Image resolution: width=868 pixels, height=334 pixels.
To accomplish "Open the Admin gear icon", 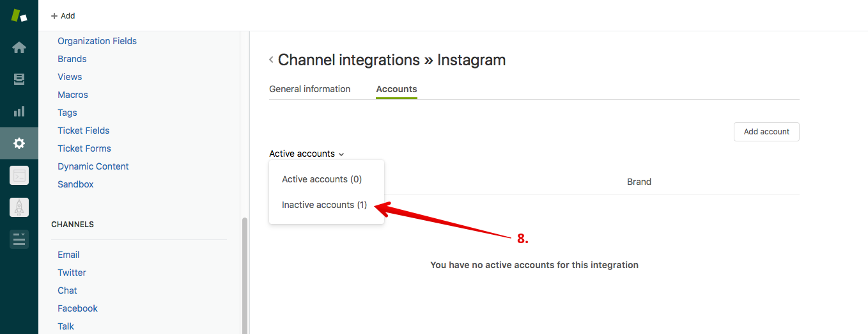I will [x=19, y=143].
